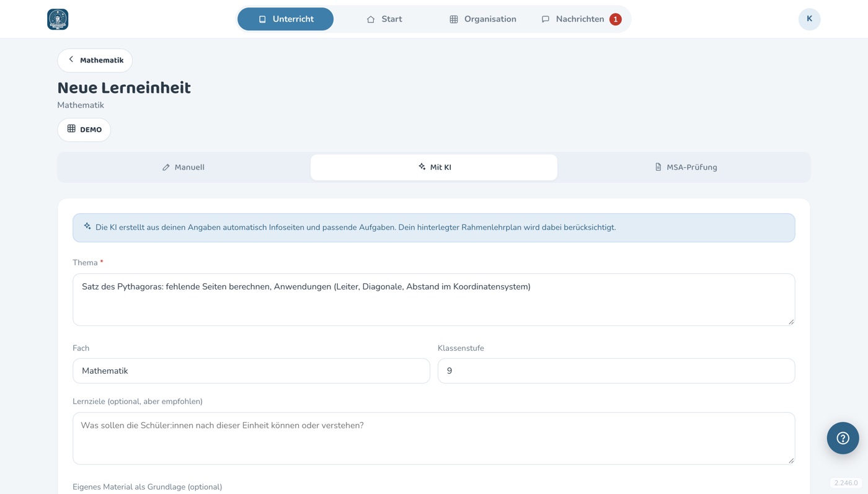Click into the Thema text area
Viewport: 868px width, 494px height.
pyautogui.click(x=434, y=300)
